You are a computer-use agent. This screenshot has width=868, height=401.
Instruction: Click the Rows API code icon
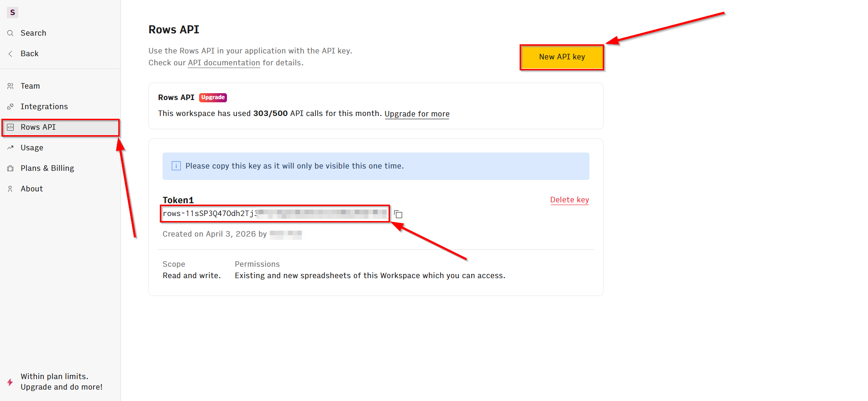click(x=11, y=127)
